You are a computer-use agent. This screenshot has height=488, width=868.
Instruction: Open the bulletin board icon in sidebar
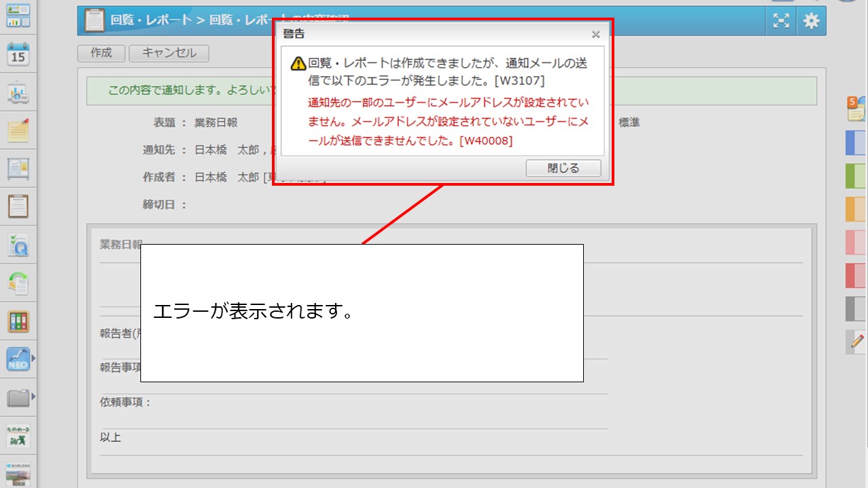18,168
